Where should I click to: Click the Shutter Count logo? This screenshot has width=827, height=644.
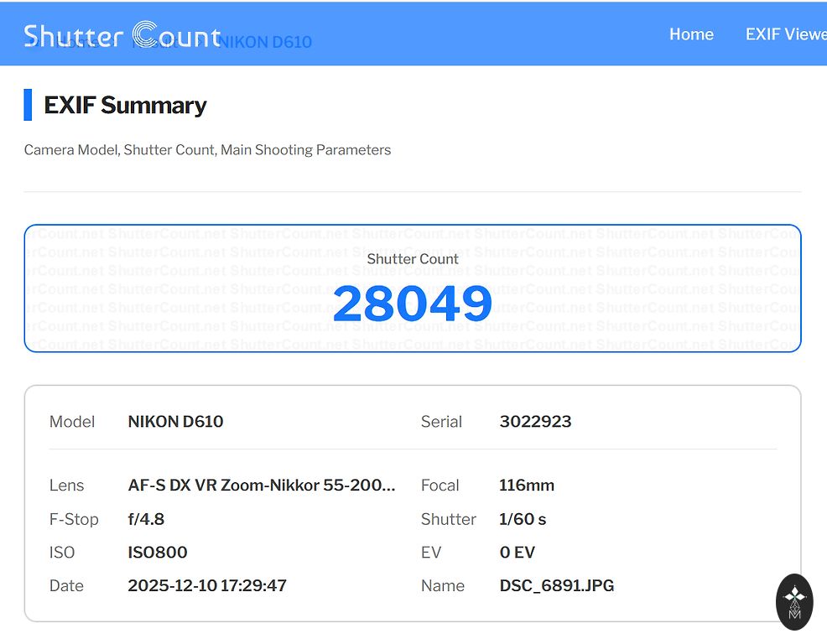(x=122, y=35)
